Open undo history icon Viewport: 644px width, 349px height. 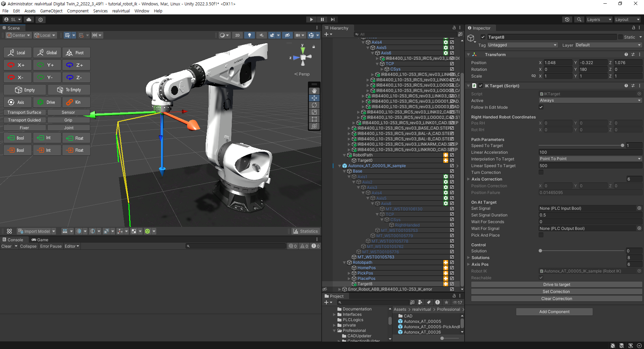click(x=567, y=19)
